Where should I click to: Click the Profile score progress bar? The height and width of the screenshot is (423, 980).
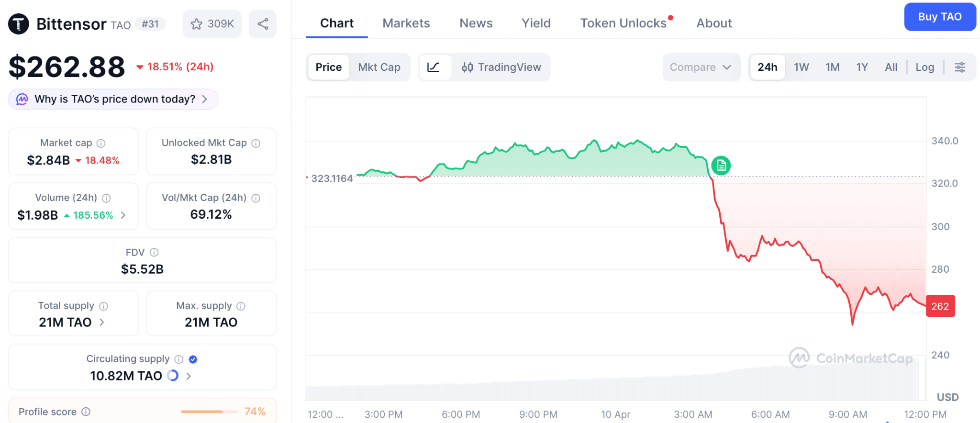209,412
